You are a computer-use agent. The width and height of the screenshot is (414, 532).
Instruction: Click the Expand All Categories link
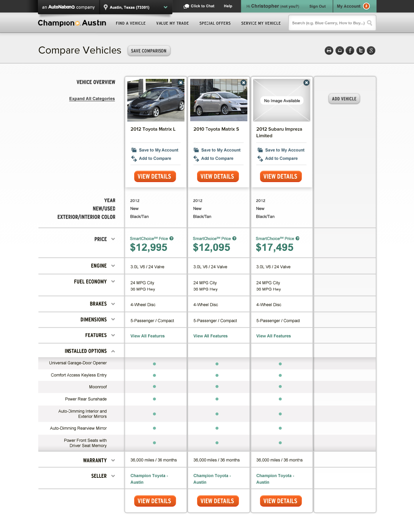(x=92, y=99)
